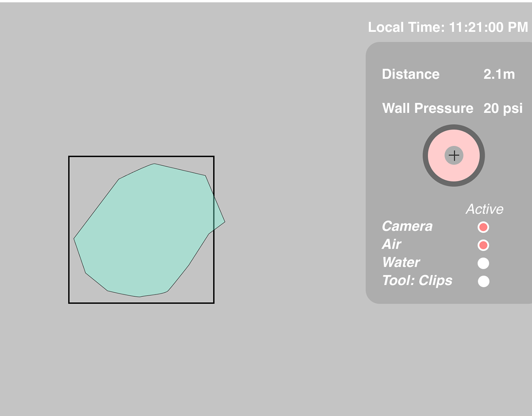Screen dimensions: 532x416
Task: Click the Distance 2.1m reading
Action: (x=499, y=74)
